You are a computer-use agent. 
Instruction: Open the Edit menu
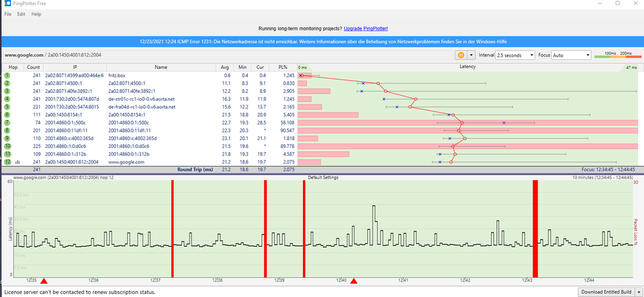(x=21, y=14)
